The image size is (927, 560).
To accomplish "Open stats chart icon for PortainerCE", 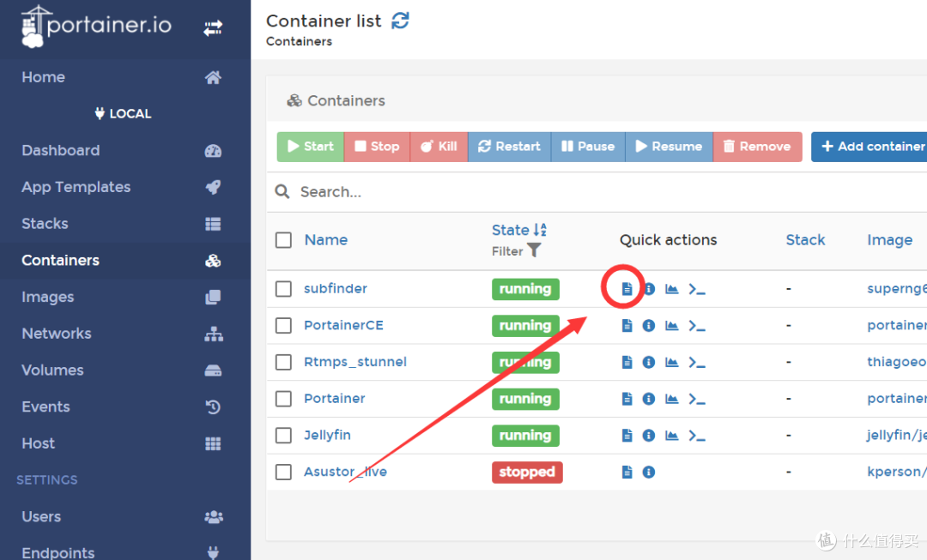I will click(x=671, y=326).
